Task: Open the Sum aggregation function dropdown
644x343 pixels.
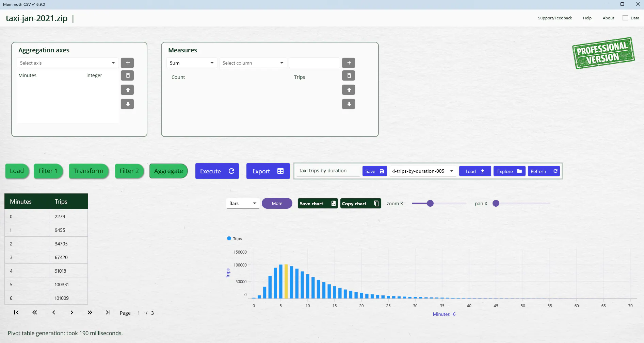Action: click(x=192, y=63)
